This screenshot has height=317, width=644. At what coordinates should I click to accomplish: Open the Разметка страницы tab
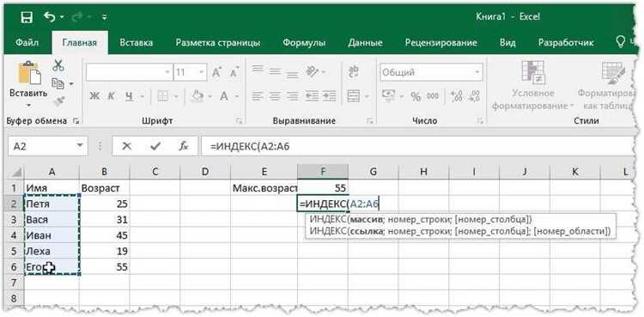pyautogui.click(x=218, y=43)
